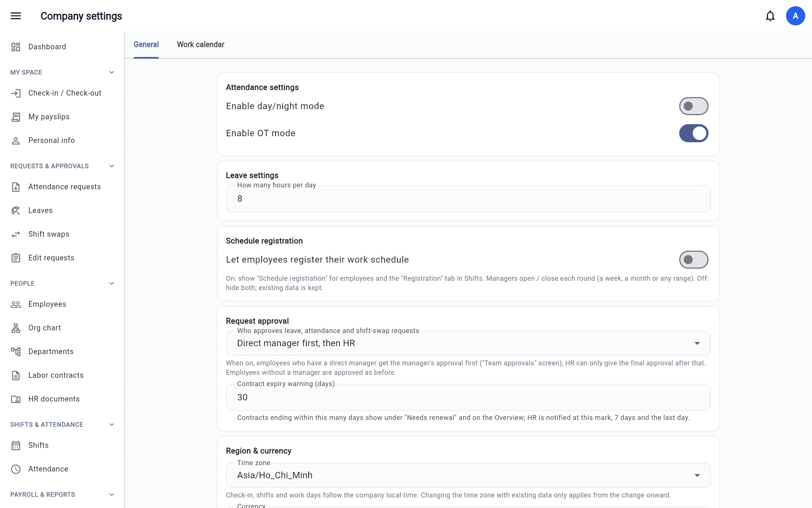Click the Shifts calendar icon
812x508 pixels.
click(x=16, y=445)
